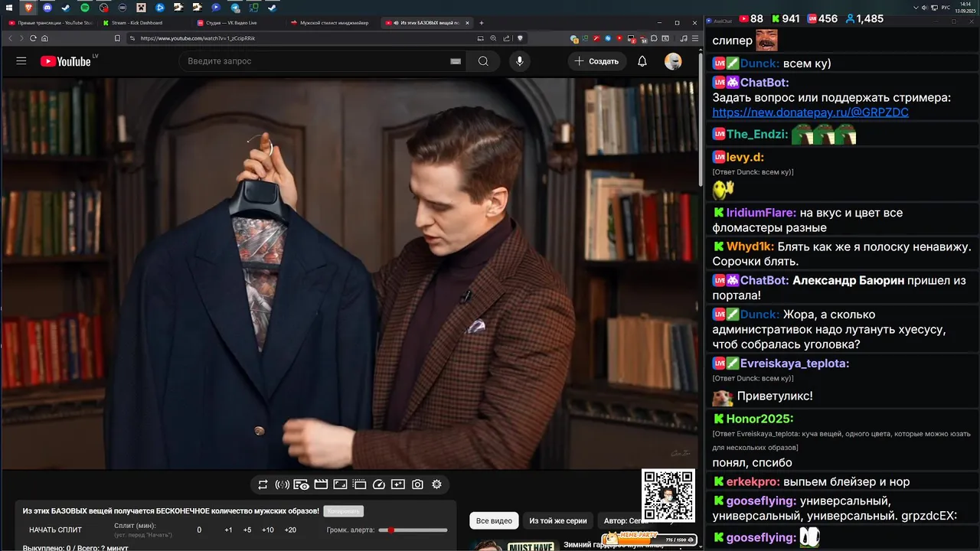This screenshot has height=551, width=980.
Task: Toggle loop icon under the video
Action: click(263, 484)
